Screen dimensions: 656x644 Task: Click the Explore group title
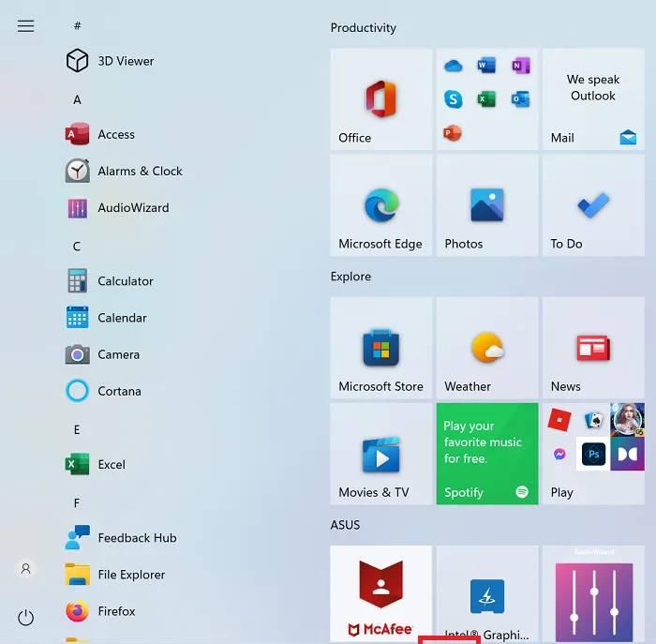click(x=350, y=277)
